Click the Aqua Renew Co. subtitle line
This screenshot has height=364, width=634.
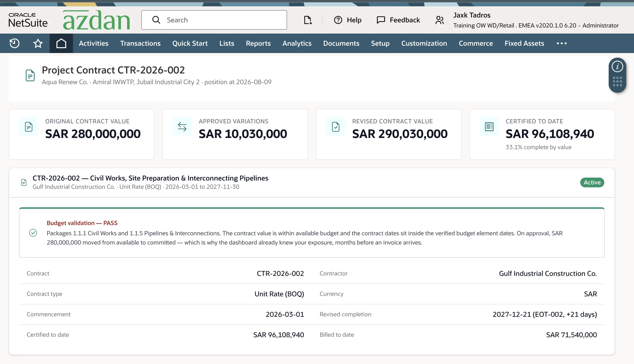click(x=157, y=82)
